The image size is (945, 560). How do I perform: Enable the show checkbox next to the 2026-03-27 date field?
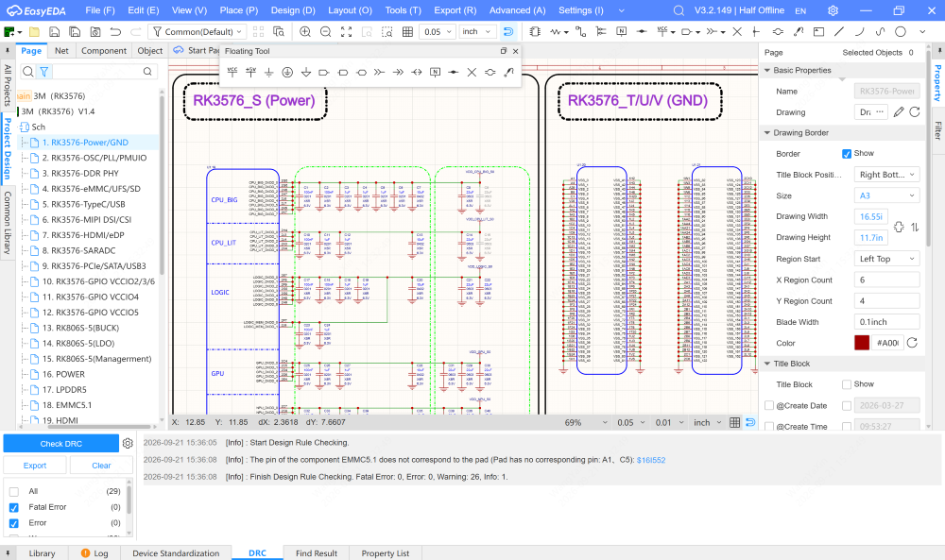coord(847,406)
